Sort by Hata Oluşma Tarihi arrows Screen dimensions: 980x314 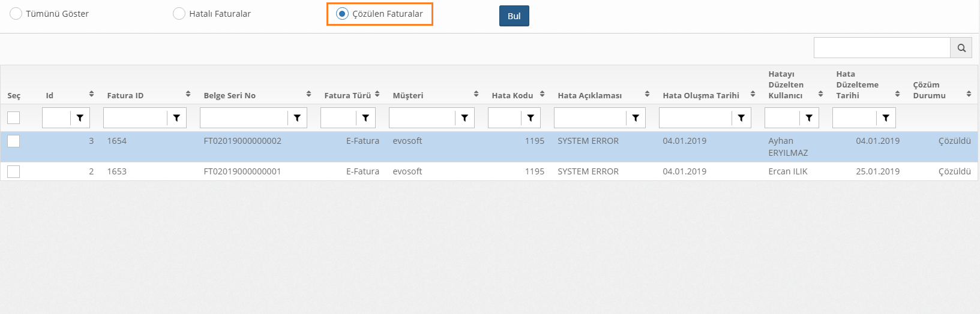pyautogui.click(x=753, y=94)
